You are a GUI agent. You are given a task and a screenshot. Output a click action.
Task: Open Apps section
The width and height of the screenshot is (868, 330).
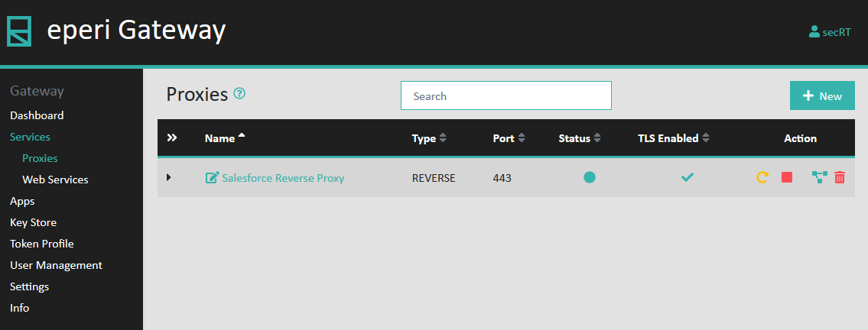pyautogui.click(x=22, y=201)
